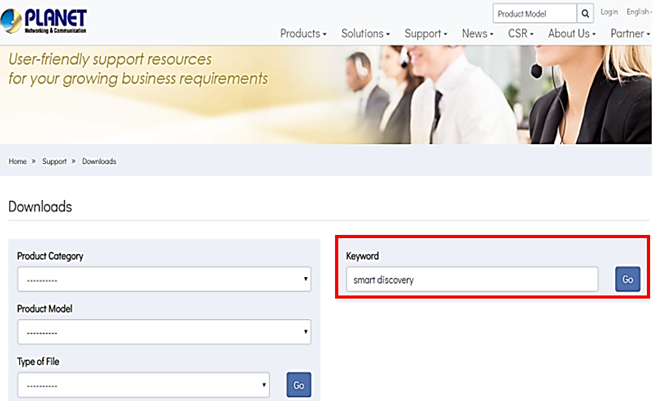The width and height of the screenshot is (655, 401).
Task: Expand the Product Model dropdown
Action: click(163, 332)
